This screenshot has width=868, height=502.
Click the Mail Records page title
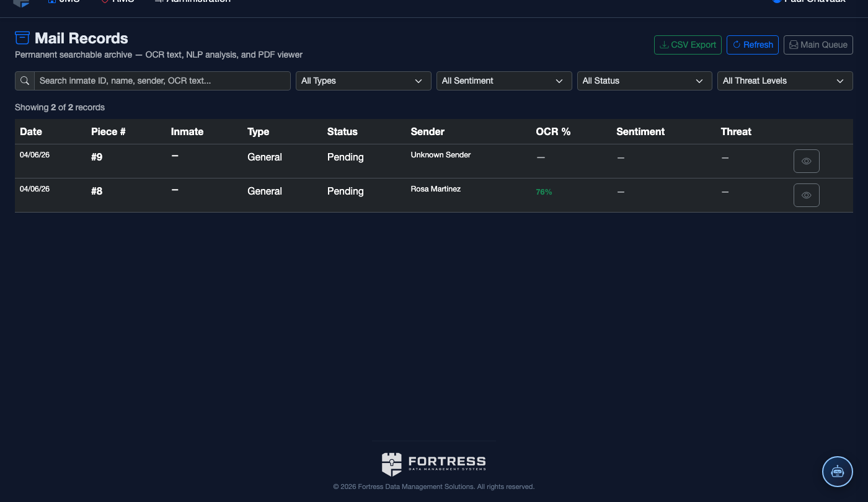click(81, 38)
